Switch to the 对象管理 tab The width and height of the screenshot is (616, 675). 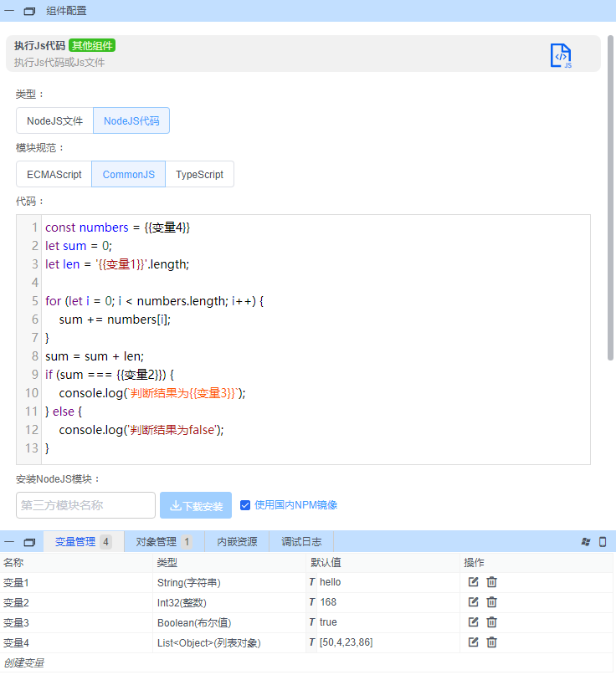163,542
